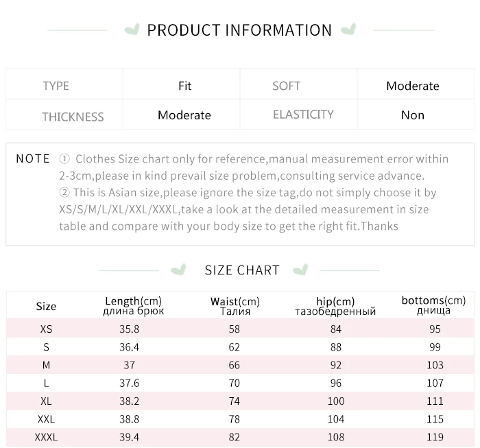This screenshot has height=448, width=480.
Task: Click the Waist(cm) column header
Action: (x=235, y=306)
